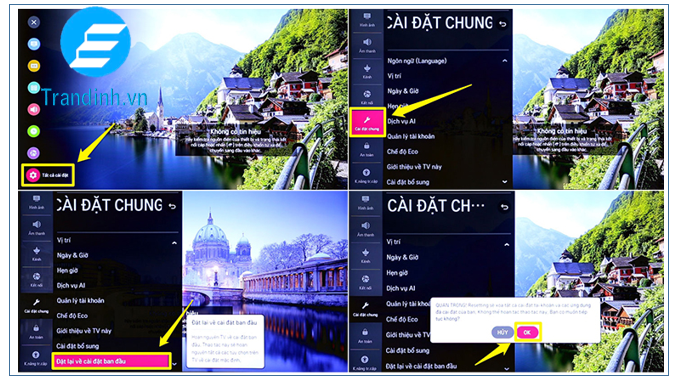Image resolution: width=684 pixels, height=391 pixels.
Task: Open Ngày & Giờ on the cathedral-background screen
Action: tap(72, 255)
